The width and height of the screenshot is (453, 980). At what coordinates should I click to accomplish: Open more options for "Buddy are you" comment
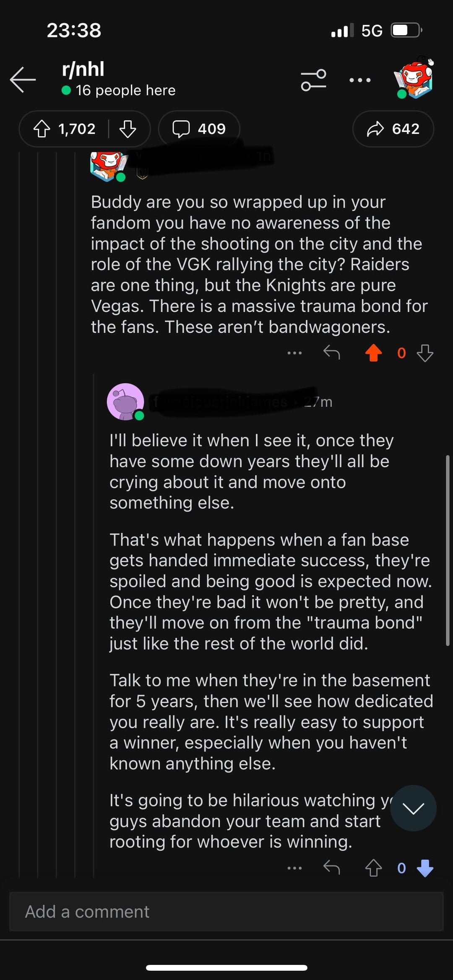[294, 353]
